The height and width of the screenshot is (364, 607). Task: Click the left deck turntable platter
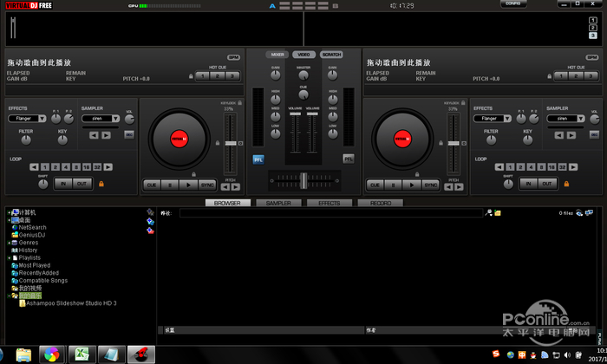coord(179,139)
